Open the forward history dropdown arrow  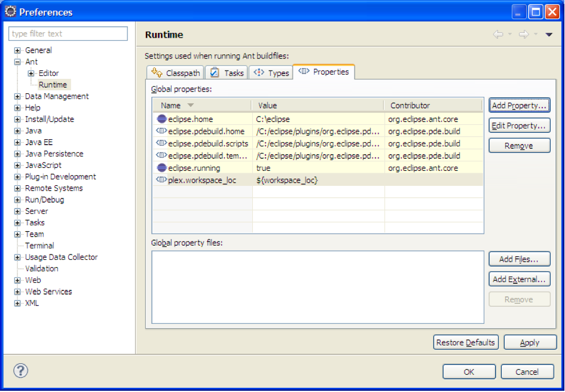tap(536, 34)
